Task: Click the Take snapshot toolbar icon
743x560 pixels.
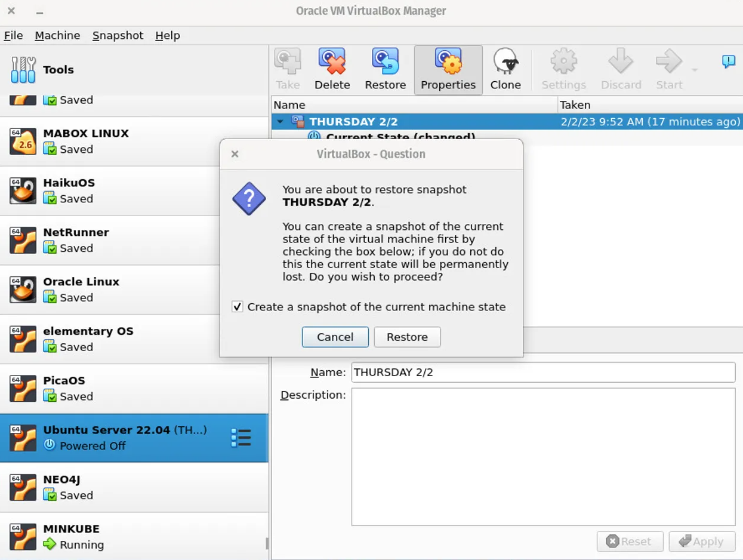Action: [288, 61]
